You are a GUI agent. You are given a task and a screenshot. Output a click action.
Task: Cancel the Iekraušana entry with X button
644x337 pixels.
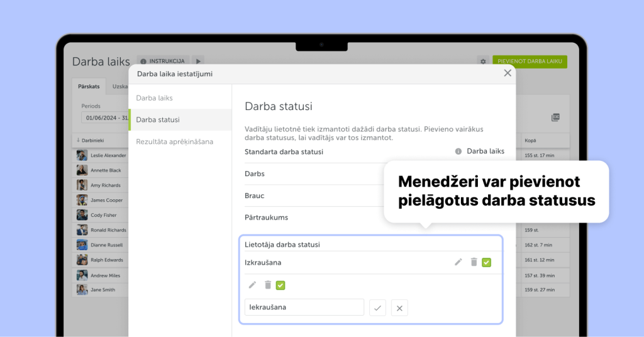point(399,308)
